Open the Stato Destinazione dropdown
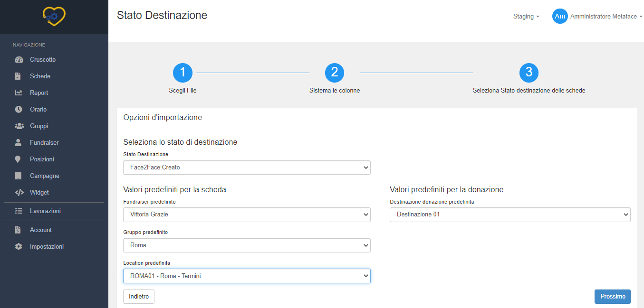 point(247,168)
